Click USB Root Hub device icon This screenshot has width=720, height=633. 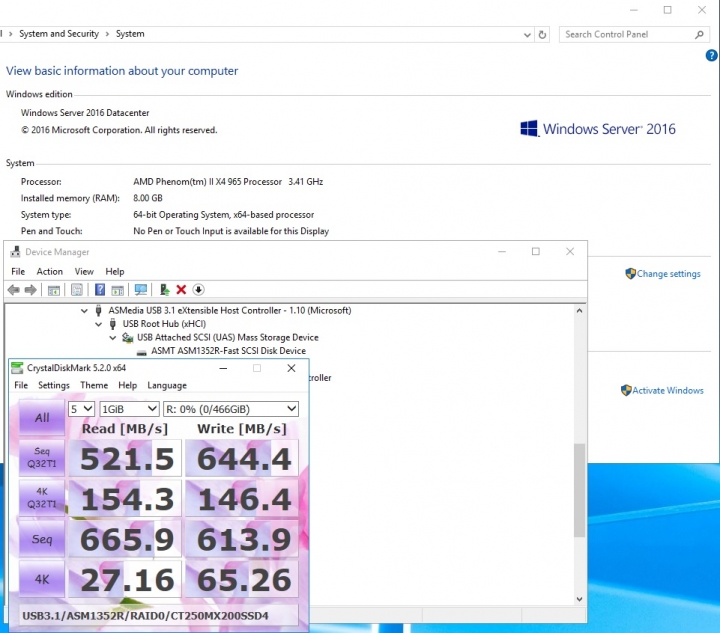click(x=112, y=324)
